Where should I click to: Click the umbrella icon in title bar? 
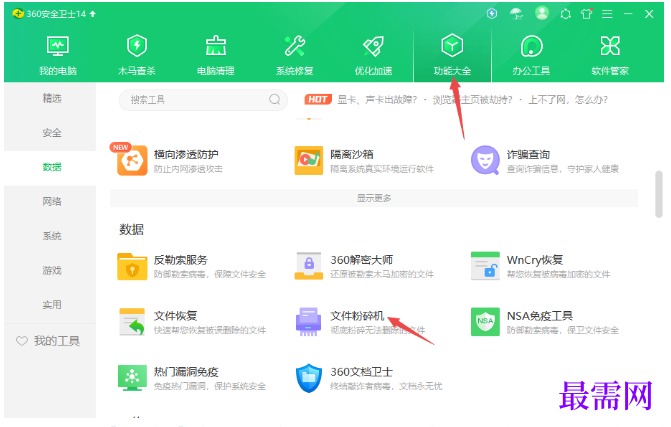pos(517,14)
